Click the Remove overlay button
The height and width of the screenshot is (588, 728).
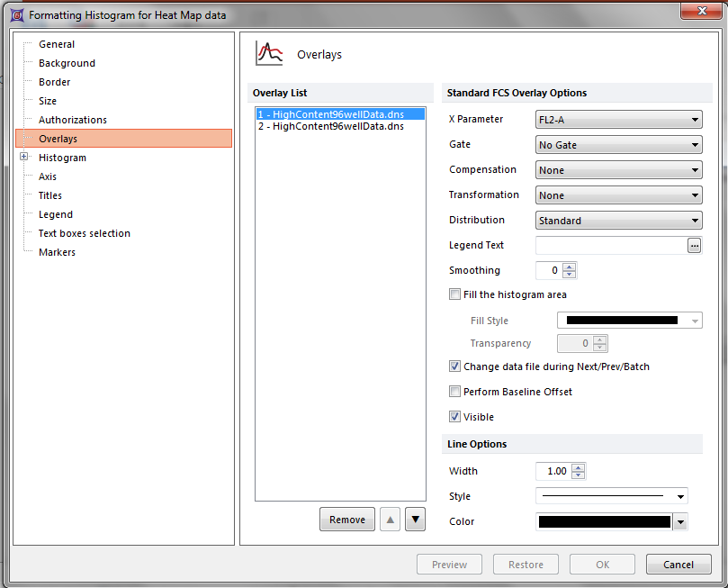coord(346,520)
